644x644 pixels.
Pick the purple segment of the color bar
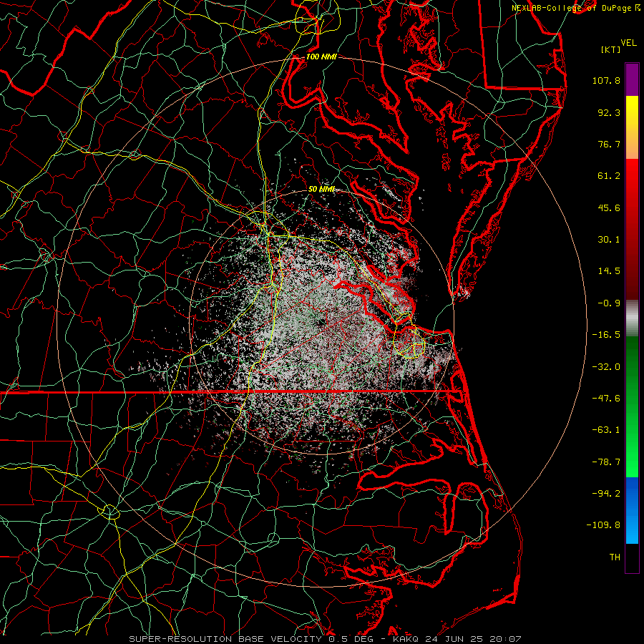click(632, 79)
